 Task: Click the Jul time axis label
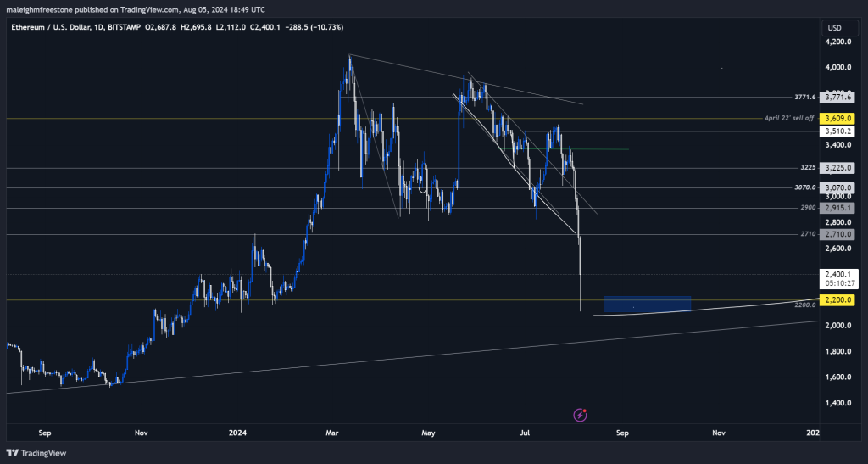pyautogui.click(x=524, y=433)
